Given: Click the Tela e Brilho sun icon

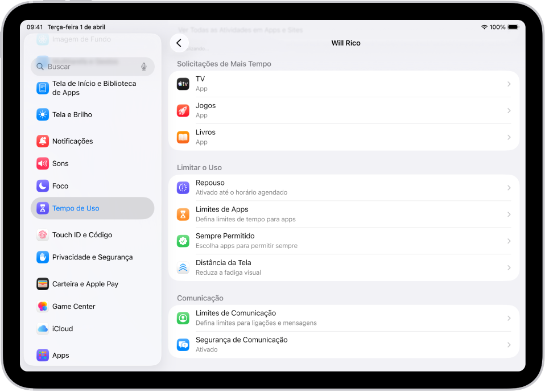Looking at the screenshot, I should (x=43, y=114).
